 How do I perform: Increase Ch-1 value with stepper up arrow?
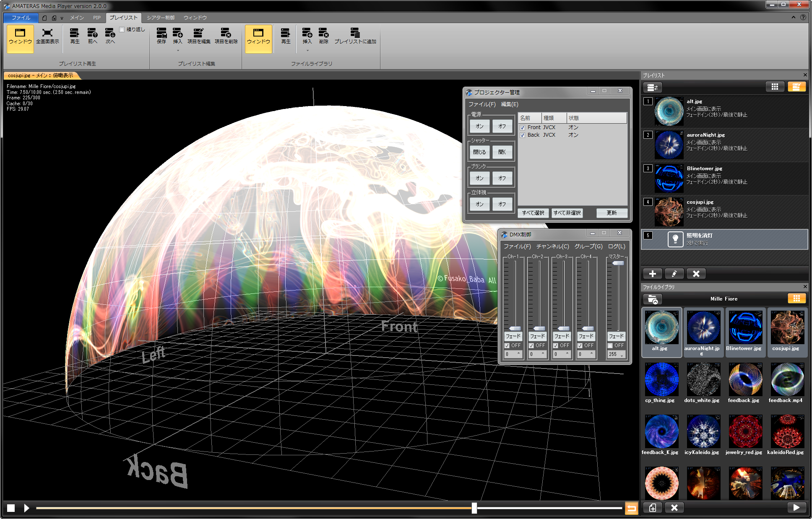(519, 353)
